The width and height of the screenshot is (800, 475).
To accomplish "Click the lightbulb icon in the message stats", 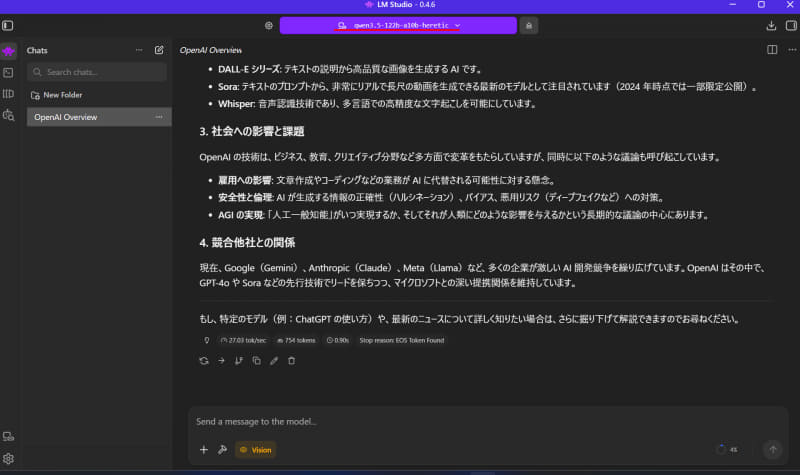I will (207, 340).
